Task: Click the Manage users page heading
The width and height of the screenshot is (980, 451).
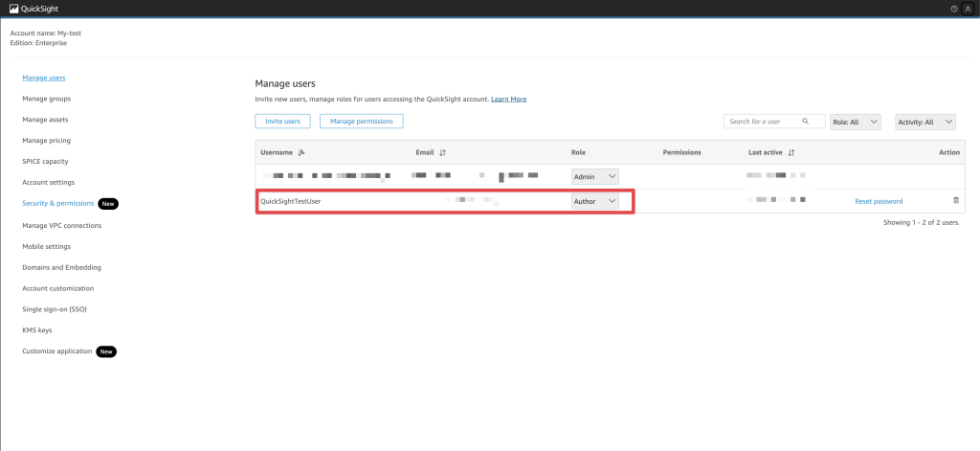Action: [285, 83]
